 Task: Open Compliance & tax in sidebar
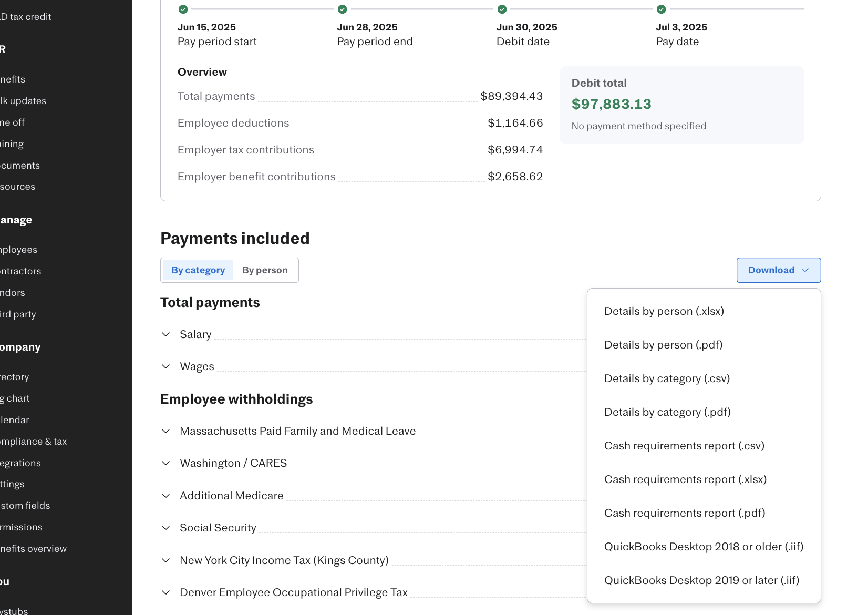click(34, 442)
